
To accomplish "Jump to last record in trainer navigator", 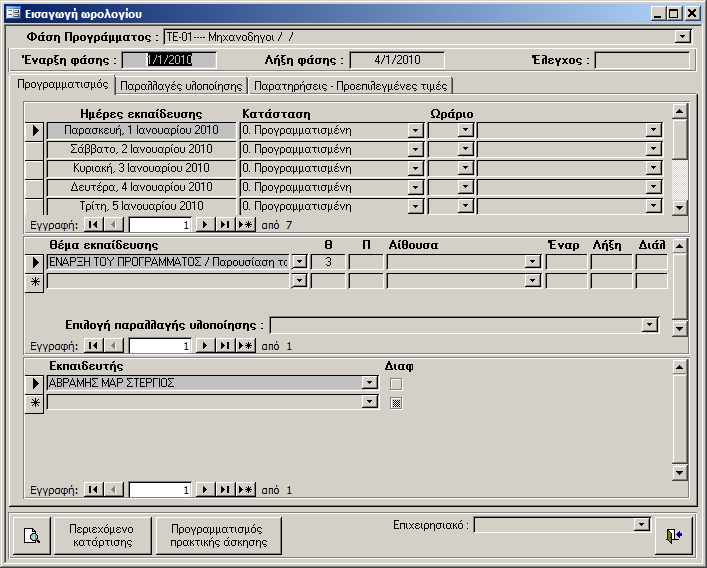I will (224, 490).
